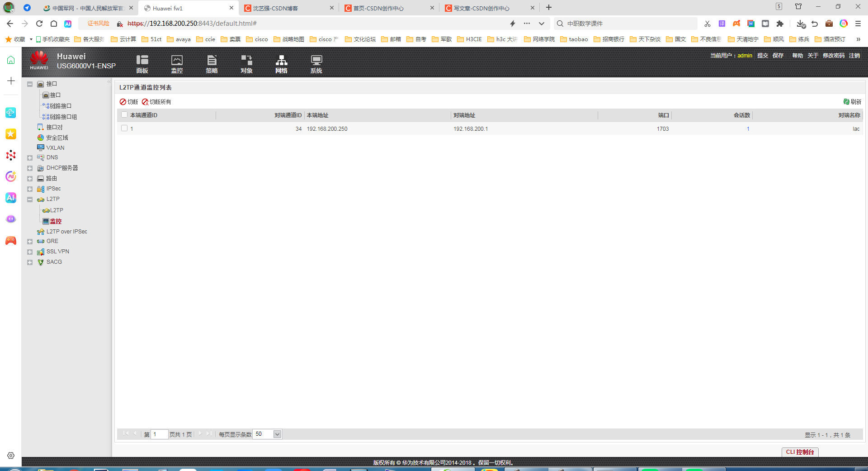The height and width of the screenshot is (471, 868).
Task: Open the downloads icon in toolbar
Action: pyautogui.click(x=801, y=24)
